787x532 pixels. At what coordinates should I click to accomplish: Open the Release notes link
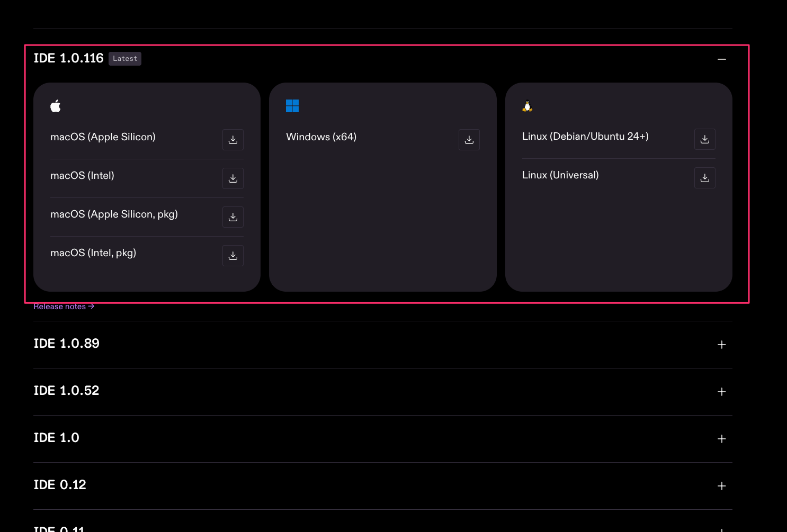click(x=64, y=306)
